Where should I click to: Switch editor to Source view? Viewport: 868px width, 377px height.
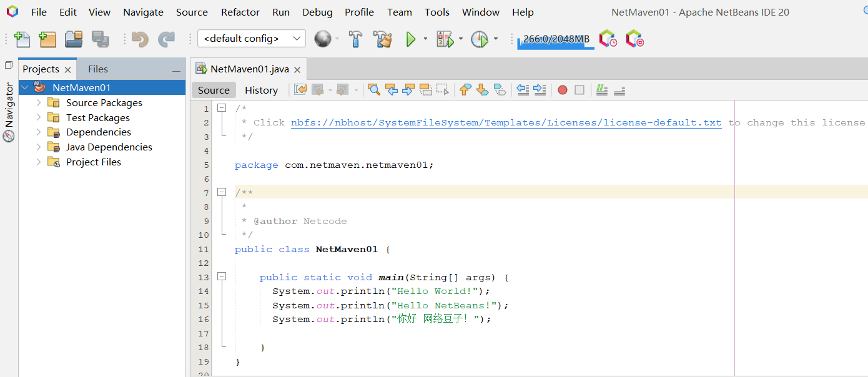coord(214,90)
